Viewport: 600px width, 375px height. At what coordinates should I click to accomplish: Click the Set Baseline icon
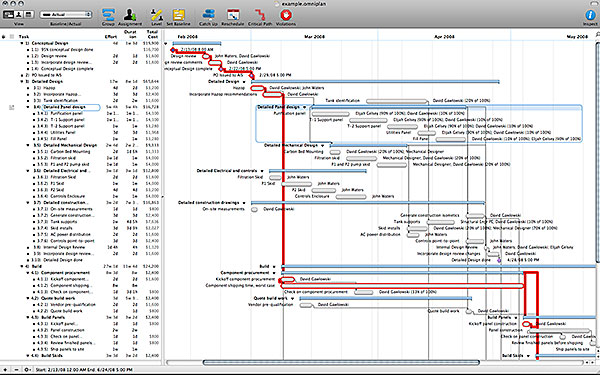point(178,15)
